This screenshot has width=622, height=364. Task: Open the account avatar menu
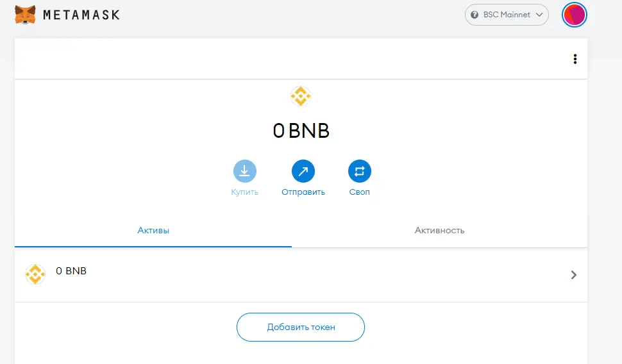point(574,15)
